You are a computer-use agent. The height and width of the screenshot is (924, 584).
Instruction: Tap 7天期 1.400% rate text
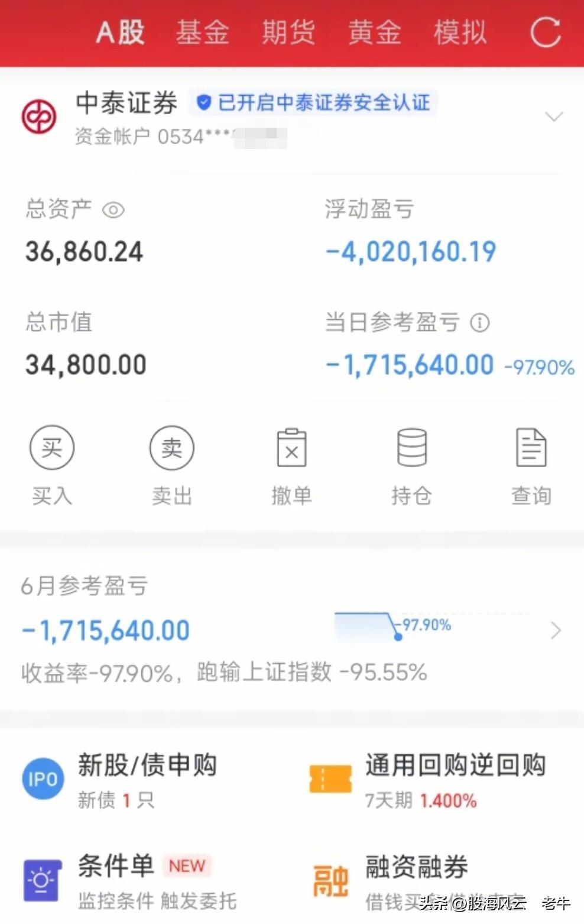(x=421, y=800)
